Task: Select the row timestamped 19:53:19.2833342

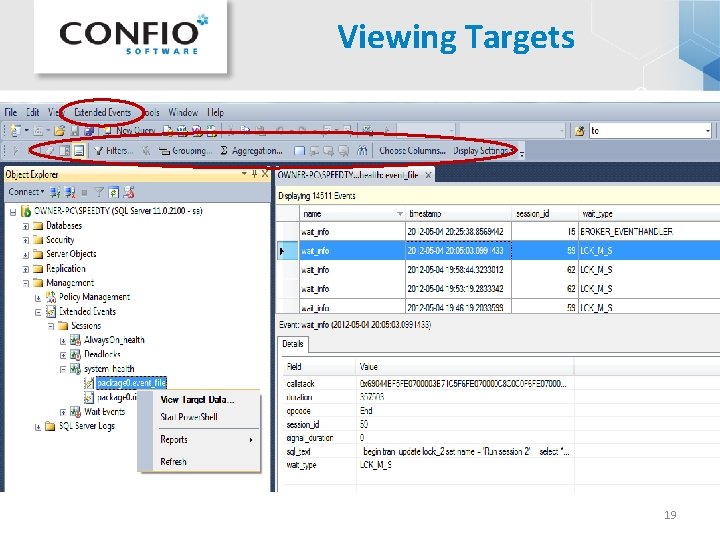Action: click(498, 289)
